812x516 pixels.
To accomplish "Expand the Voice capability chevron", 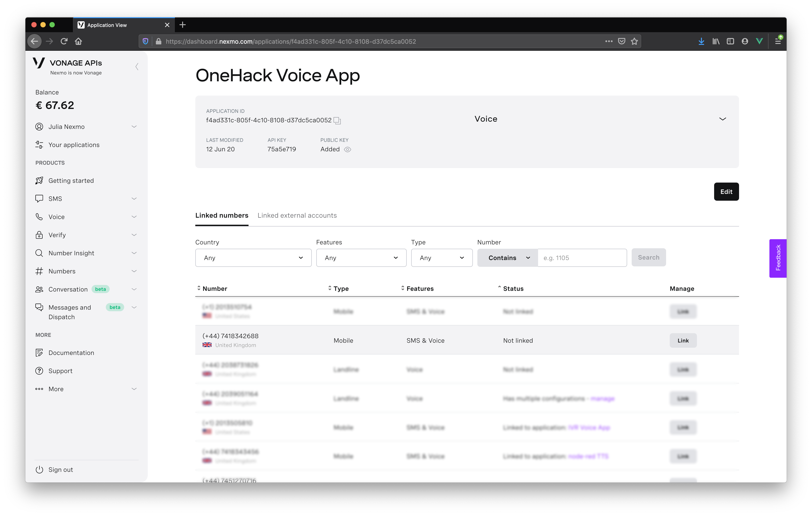I will 722,119.
